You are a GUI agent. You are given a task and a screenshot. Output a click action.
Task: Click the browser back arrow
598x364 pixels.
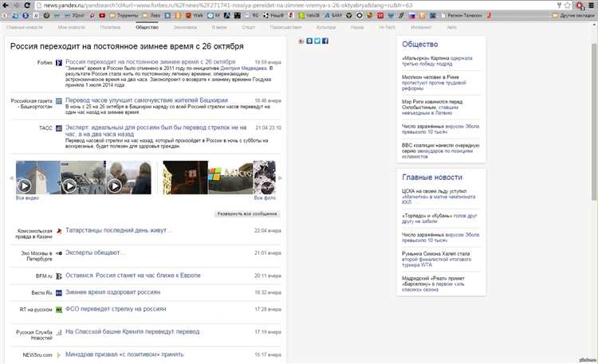6,5
